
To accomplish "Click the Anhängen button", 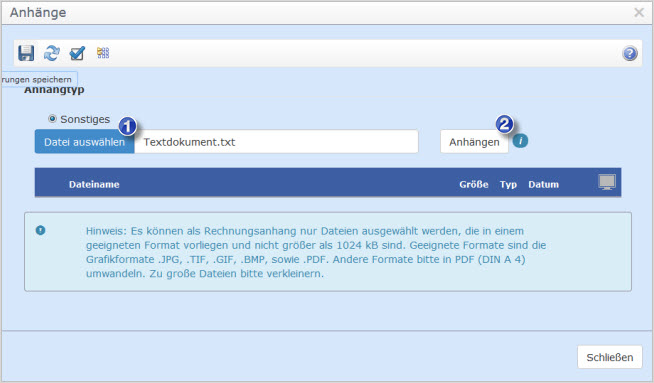I will point(474,142).
